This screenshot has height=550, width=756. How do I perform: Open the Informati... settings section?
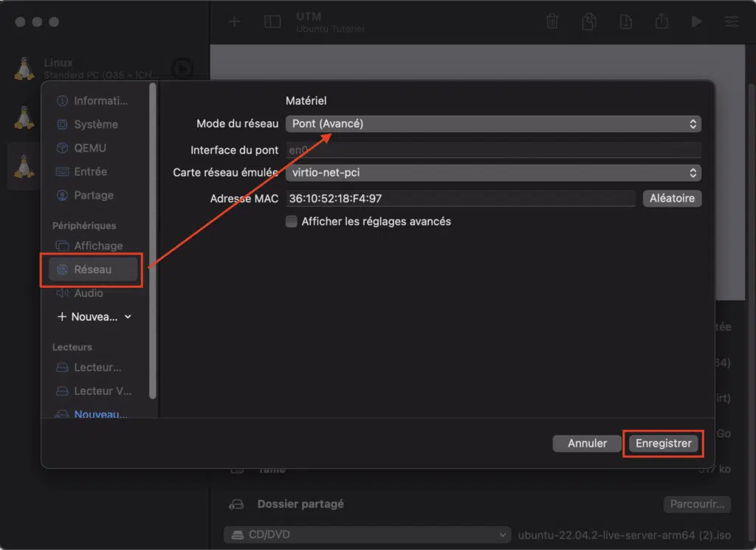(93, 100)
